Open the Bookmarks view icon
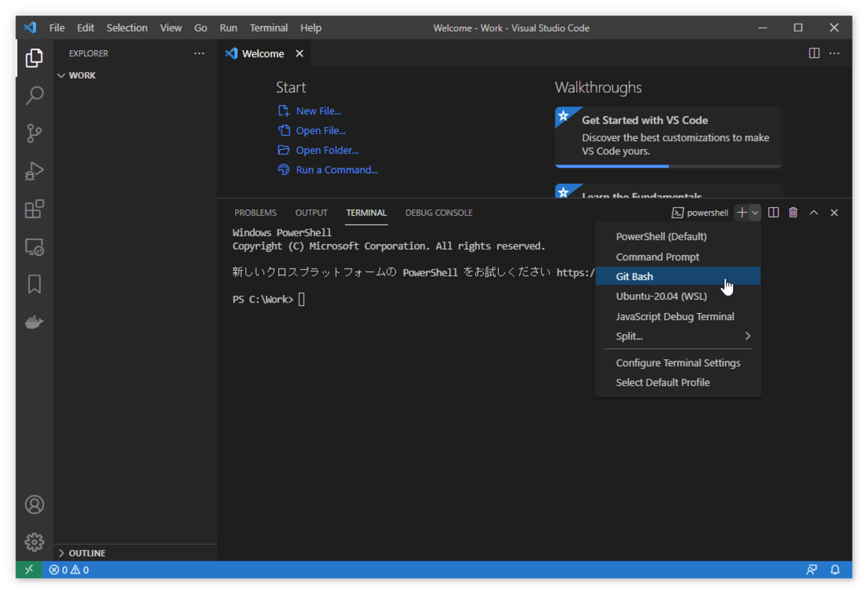This screenshot has width=868, height=594. click(x=34, y=284)
